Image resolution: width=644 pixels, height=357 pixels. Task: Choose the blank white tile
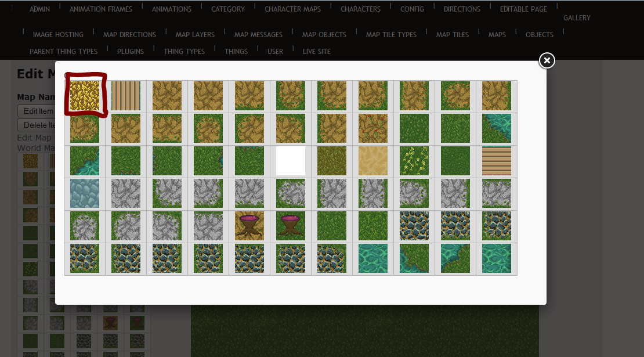290,161
